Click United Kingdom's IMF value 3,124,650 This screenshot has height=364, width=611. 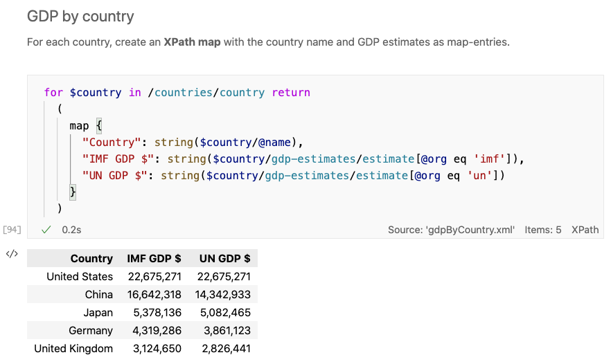(154, 349)
